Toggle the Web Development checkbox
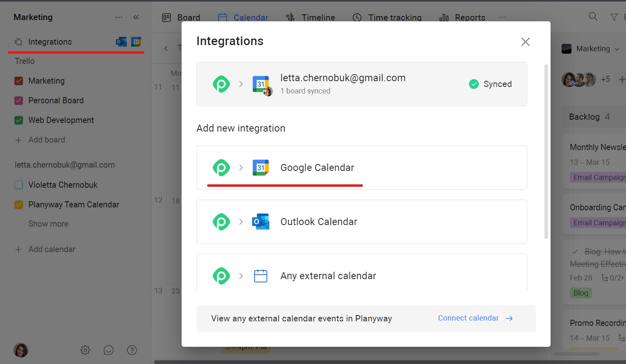 (x=18, y=120)
